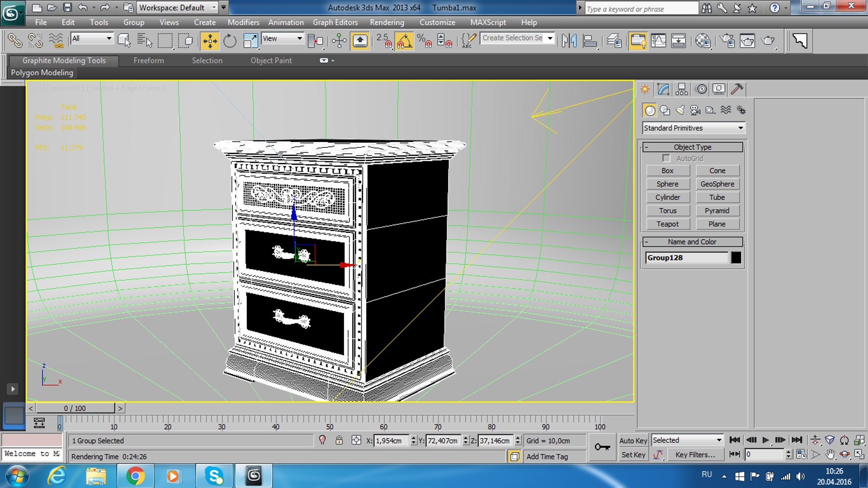The height and width of the screenshot is (488, 868).
Task: Click the Set Key button
Action: (633, 455)
